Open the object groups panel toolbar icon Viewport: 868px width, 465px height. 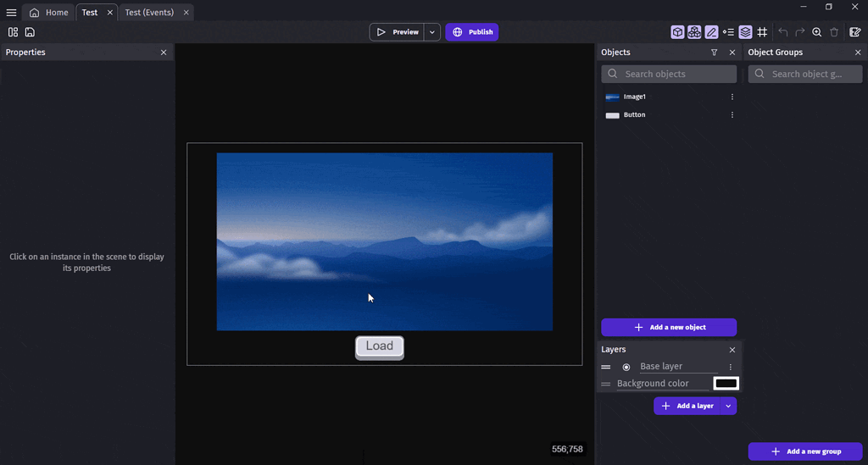(694, 32)
